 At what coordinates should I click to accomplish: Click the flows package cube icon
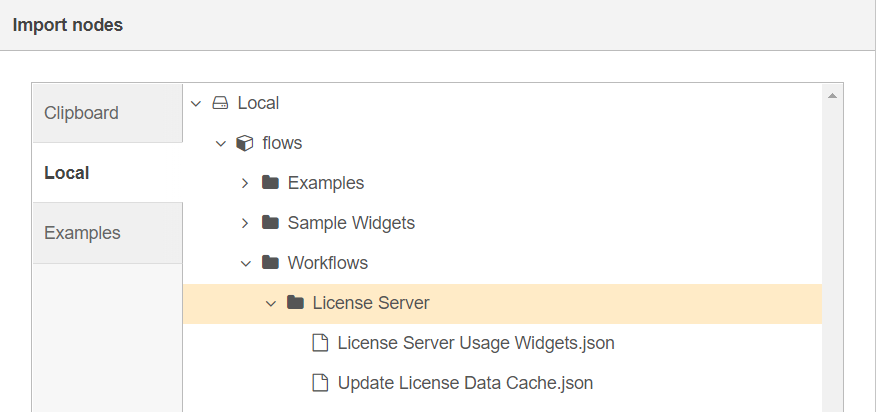(245, 143)
